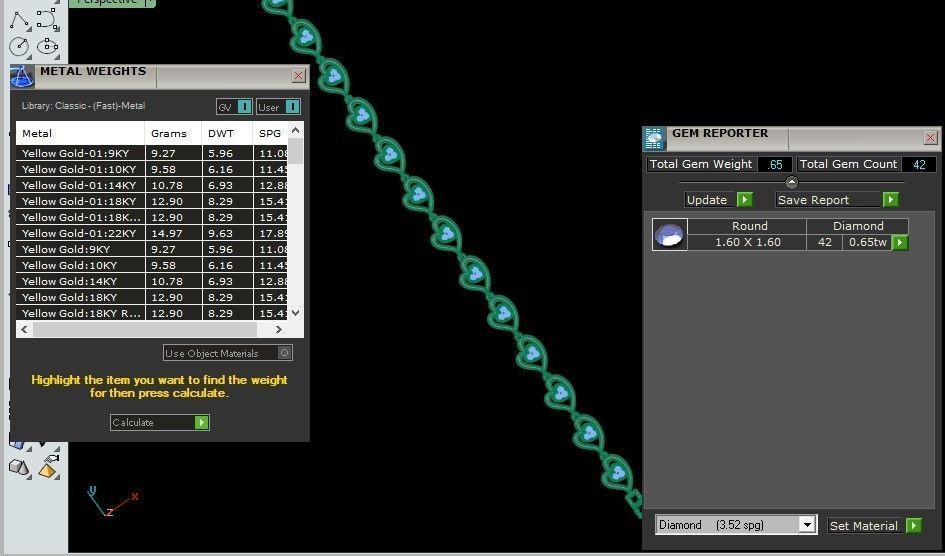The height and width of the screenshot is (556, 945).
Task: Click the Perspective viewport tab
Action: [x=107, y=2]
